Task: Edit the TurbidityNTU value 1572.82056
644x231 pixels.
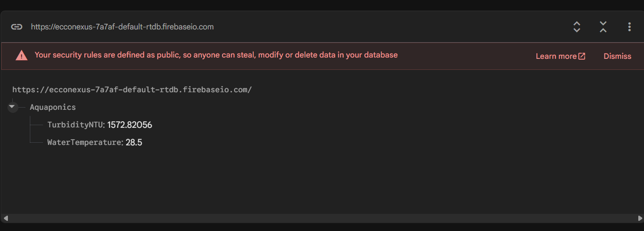Action: [x=130, y=125]
